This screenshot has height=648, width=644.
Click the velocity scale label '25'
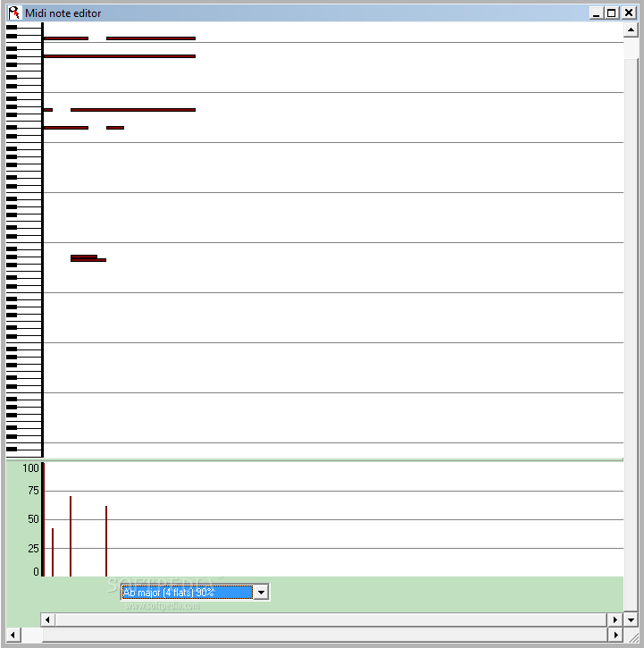click(x=33, y=549)
